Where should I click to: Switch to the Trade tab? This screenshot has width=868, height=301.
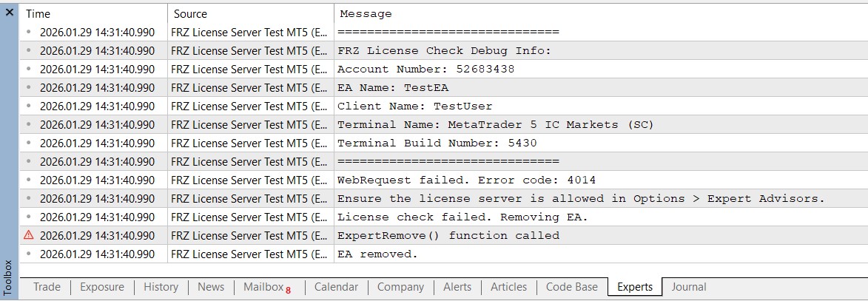point(47,287)
